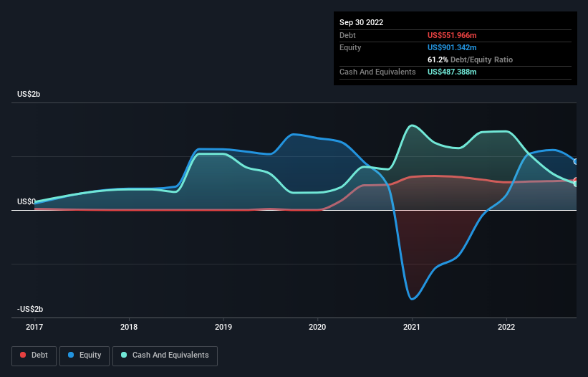Select the 2017 x-axis label
Screen dimensions: 588x377
tap(34, 327)
